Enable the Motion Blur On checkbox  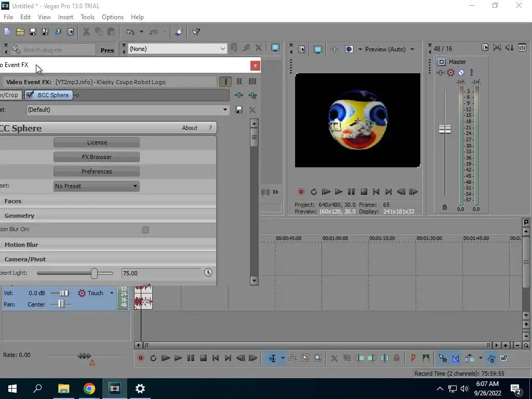coord(145,230)
